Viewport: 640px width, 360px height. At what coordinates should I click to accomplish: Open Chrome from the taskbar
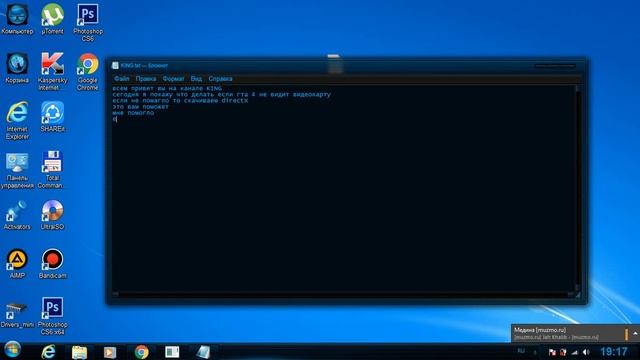142,352
